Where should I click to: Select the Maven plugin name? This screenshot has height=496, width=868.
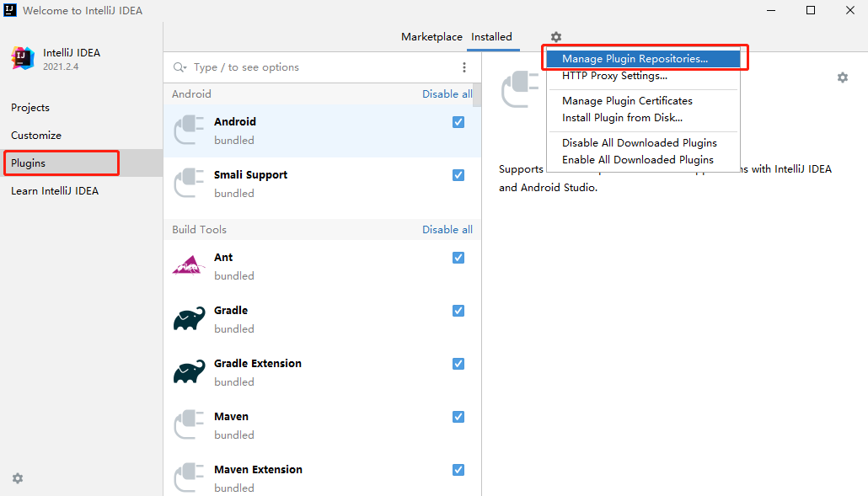232,416
